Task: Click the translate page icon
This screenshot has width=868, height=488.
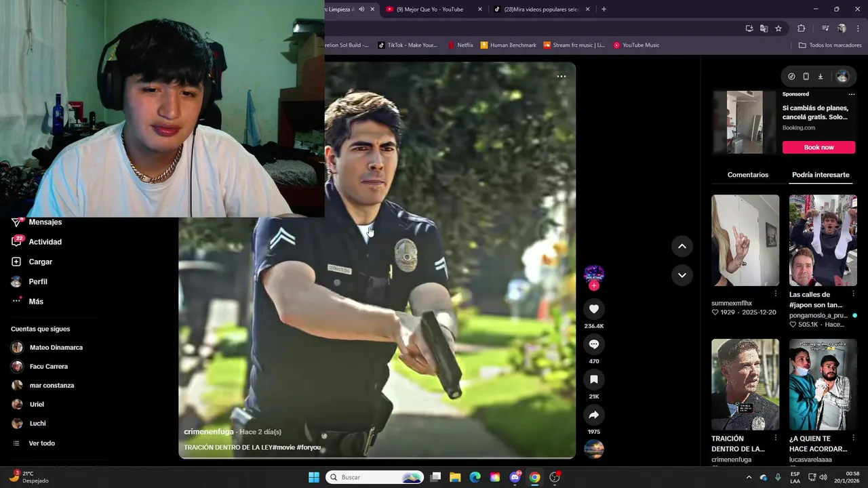Action: coord(764,28)
